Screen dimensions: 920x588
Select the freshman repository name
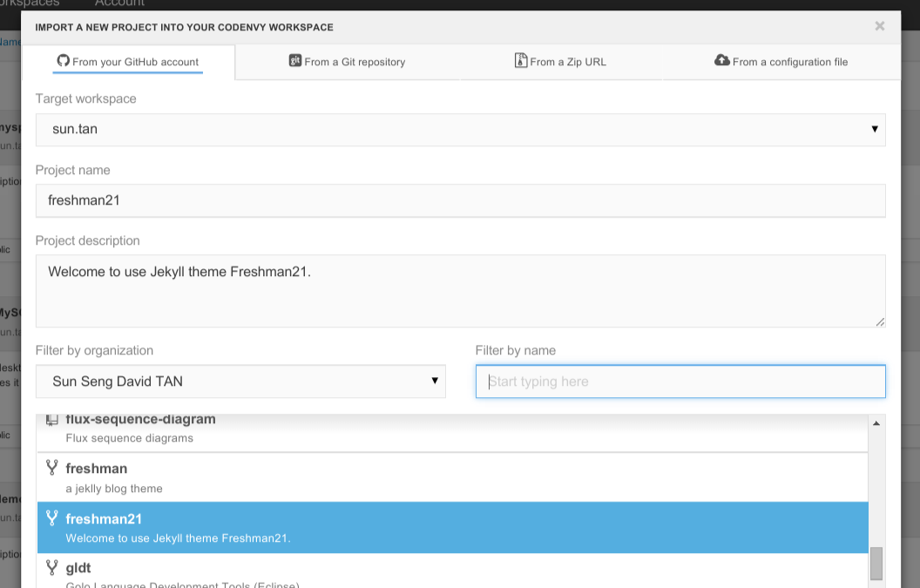click(96, 469)
